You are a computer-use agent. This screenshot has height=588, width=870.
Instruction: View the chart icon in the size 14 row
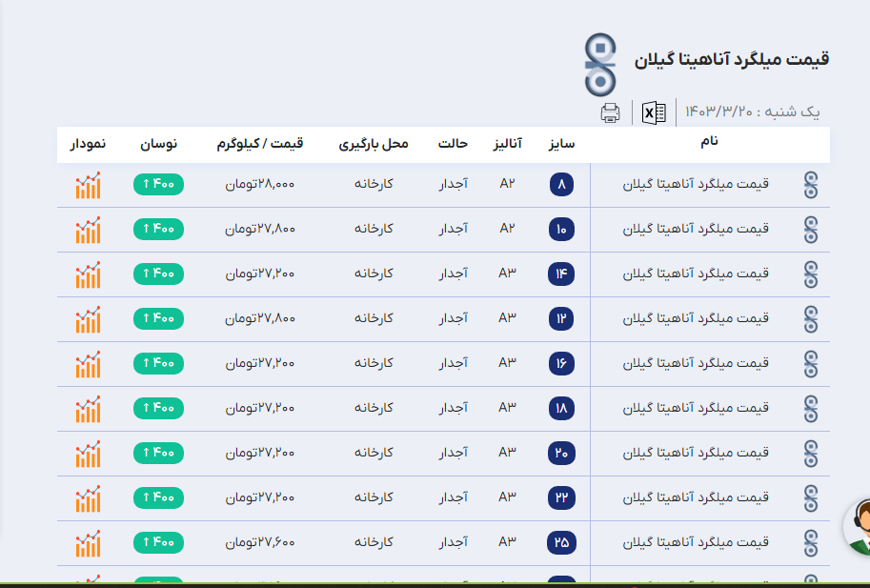(x=88, y=274)
